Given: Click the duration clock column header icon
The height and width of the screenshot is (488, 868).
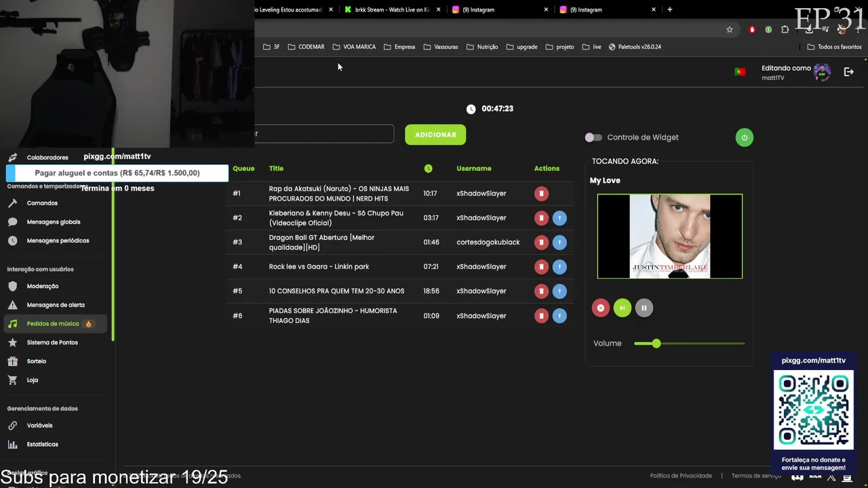Looking at the screenshot, I should click(428, 169).
